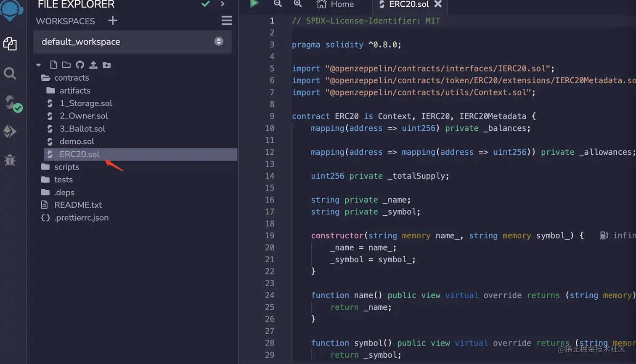Click the create new folder icon
Screen dimensions: 636x364
point(66,65)
